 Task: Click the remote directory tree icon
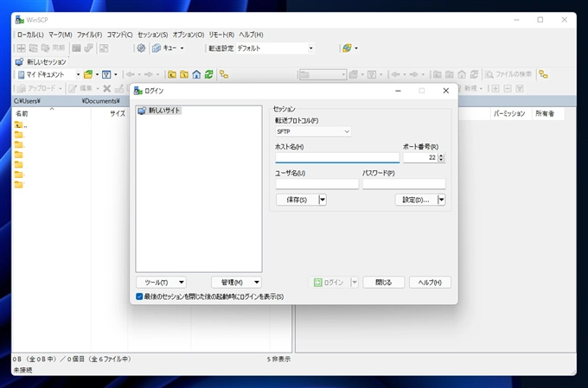[543, 74]
